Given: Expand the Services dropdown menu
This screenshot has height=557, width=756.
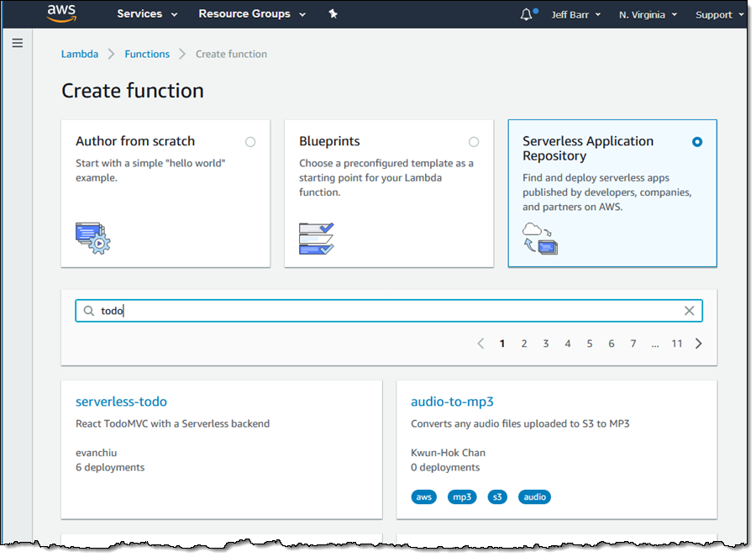Looking at the screenshot, I should click(x=147, y=14).
